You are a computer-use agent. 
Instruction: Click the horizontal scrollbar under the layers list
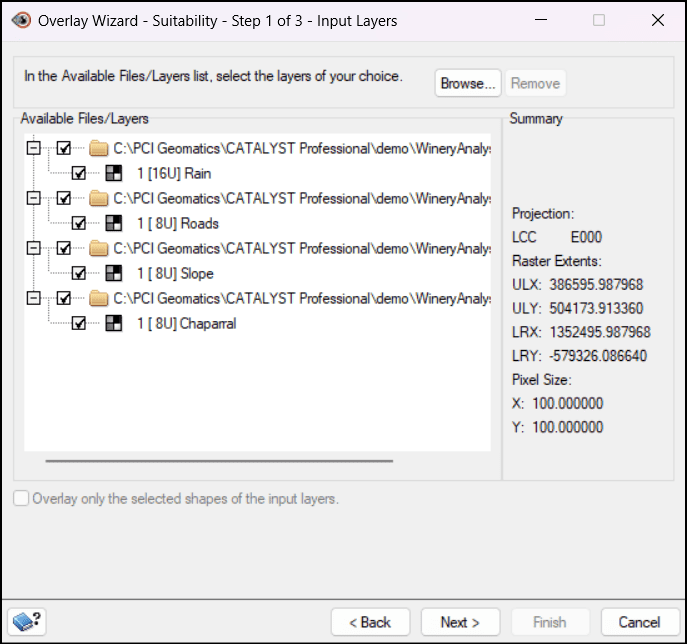point(219,461)
